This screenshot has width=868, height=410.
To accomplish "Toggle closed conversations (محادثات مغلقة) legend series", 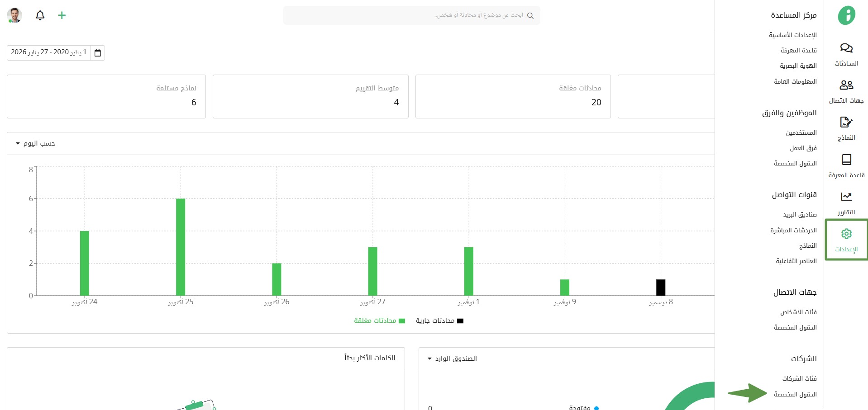I will click(379, 320).
